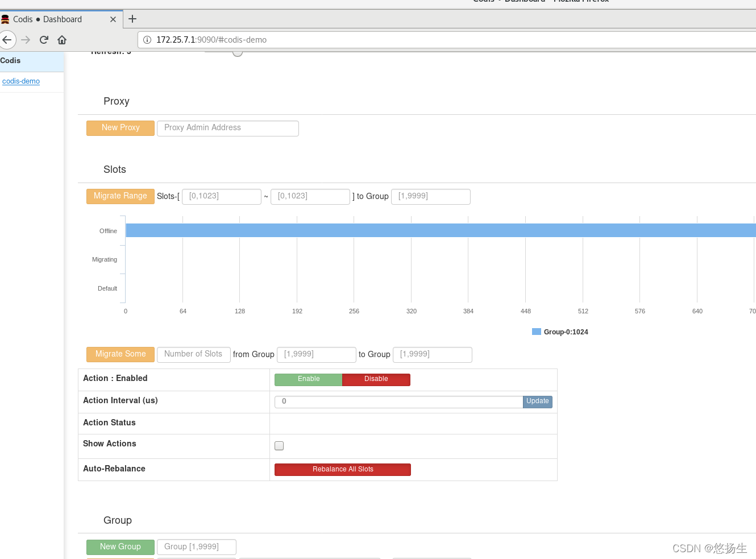The image size is (756, 559).
Task: Focus the Number of Slots field
Action: pos(194,354)
